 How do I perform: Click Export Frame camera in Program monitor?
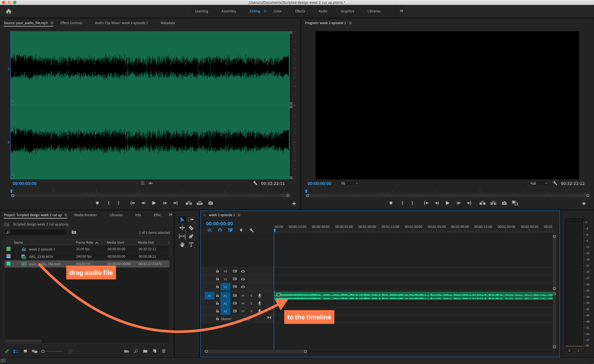click(x=504, y=203)
